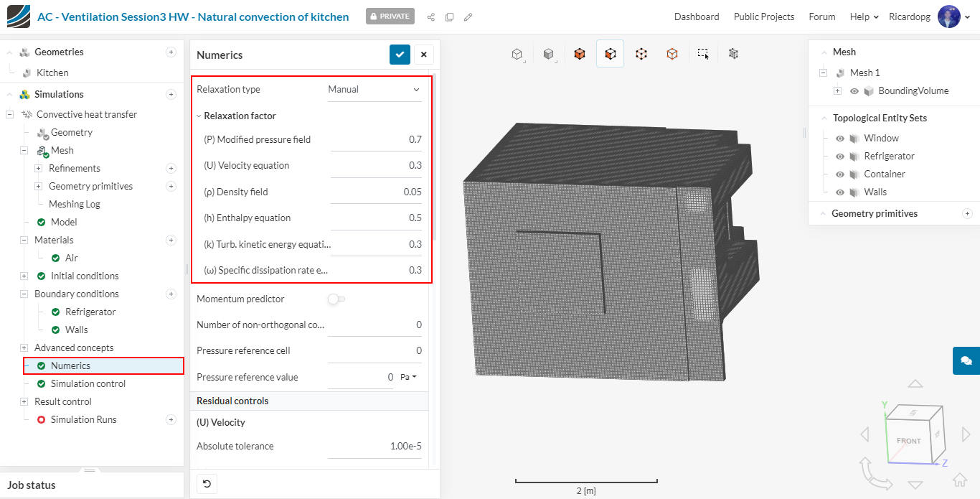Click the share project icon
The height and width of the screenshot is (499, 980).
pos(431,17)
